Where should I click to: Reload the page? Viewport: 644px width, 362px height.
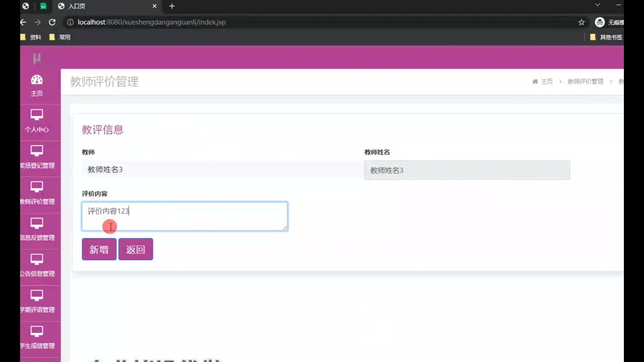click(x=52, y=22)
